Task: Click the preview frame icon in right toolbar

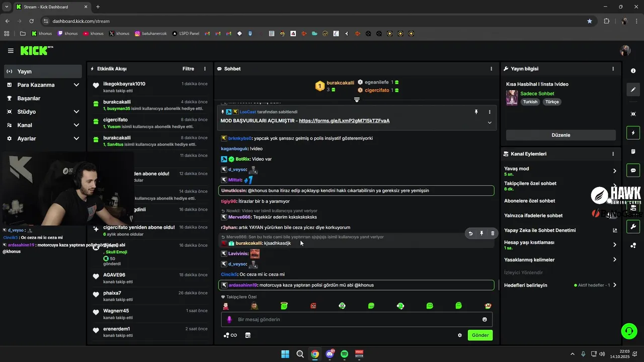Action: pos(633,114)
